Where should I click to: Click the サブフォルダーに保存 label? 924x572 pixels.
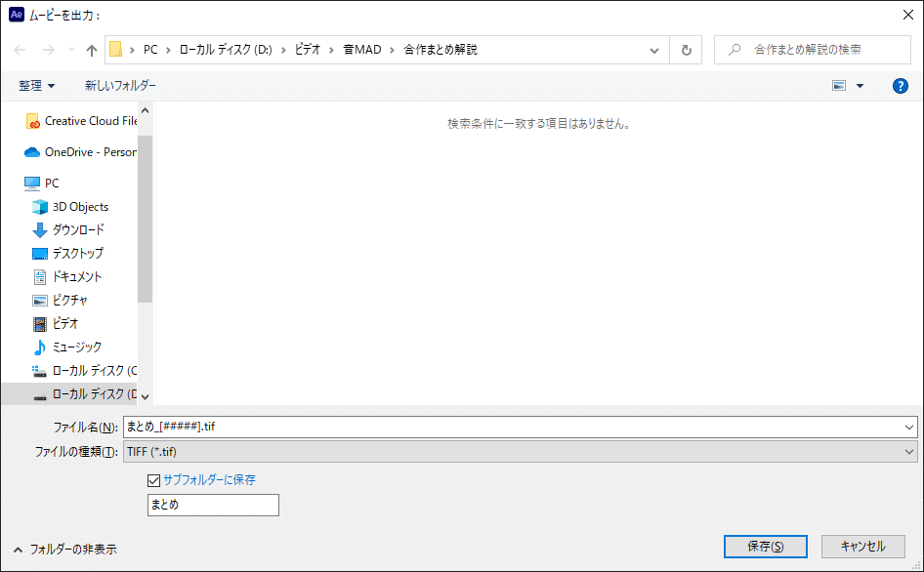tap(209, 480)
